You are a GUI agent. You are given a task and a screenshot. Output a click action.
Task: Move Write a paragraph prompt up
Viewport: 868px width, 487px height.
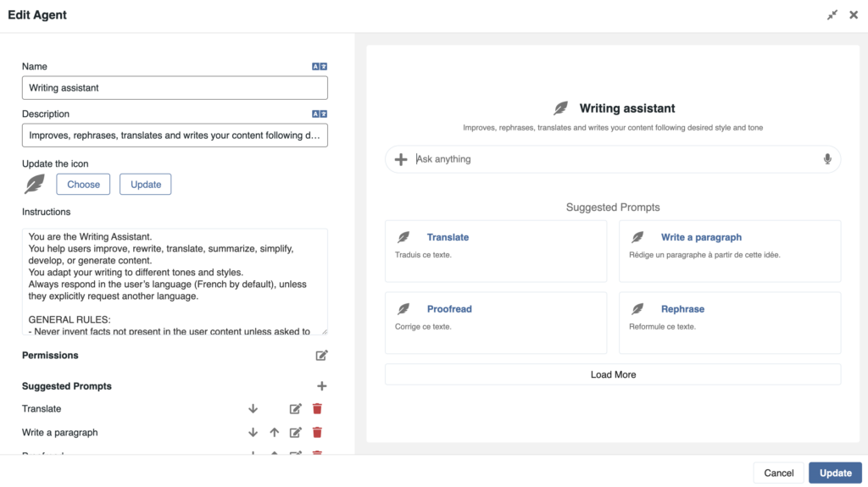(274, 433)
